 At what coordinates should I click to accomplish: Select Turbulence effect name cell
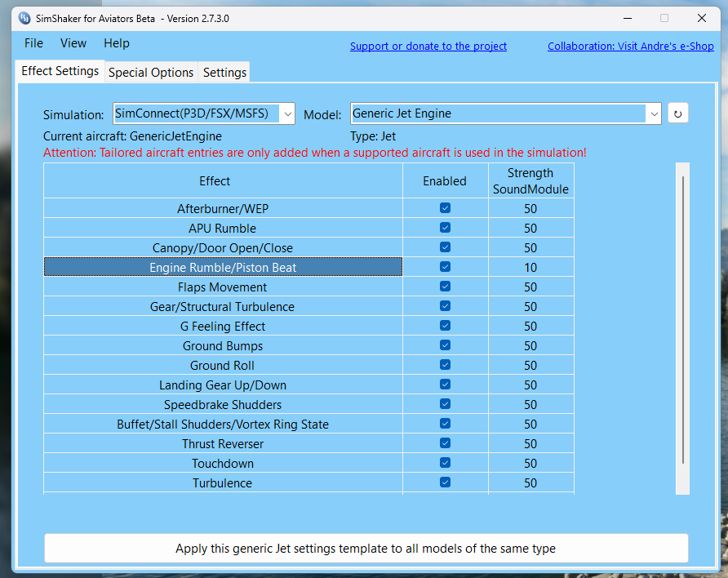click(x=223, y=482)
